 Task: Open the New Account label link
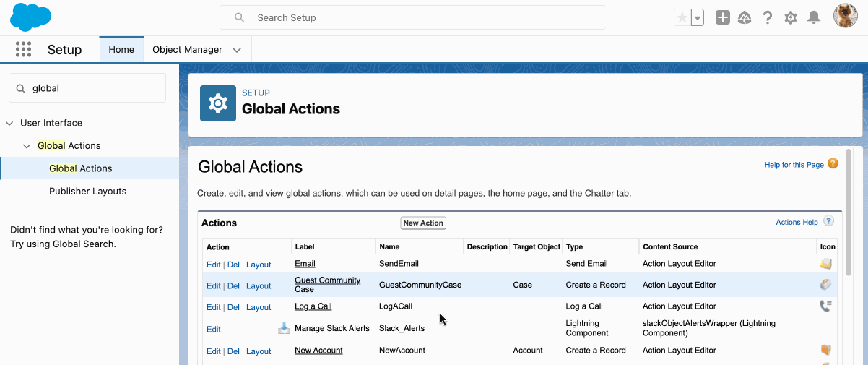pyautogui.click(x=318, y=351)
